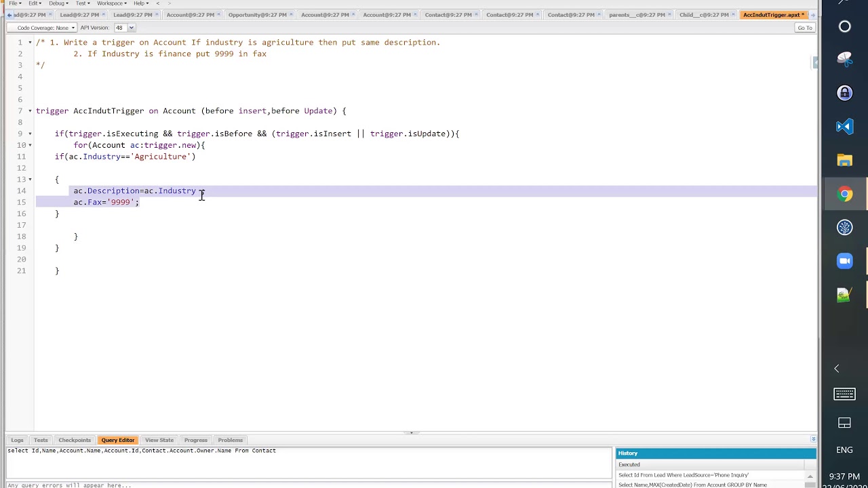The width and height of the screenshot is (868, 488).
Task: Open the Problems tab
Action: pyautogui.click(x=230, y=440)
